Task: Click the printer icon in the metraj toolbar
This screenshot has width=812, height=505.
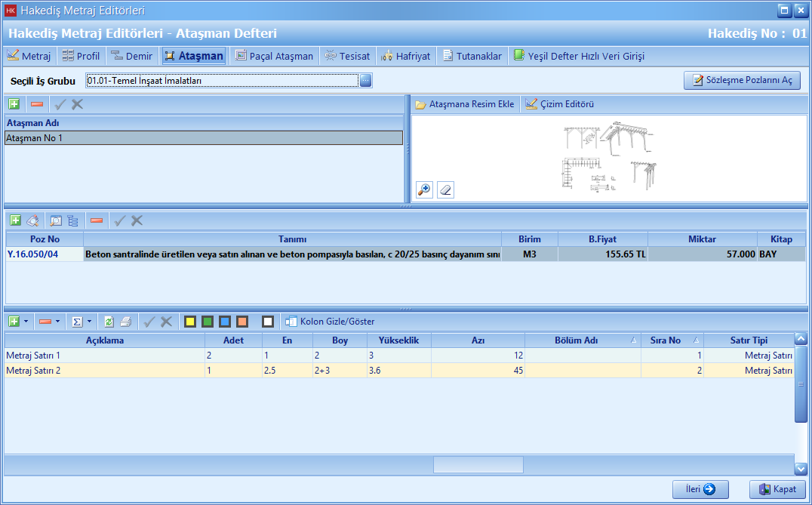Action: point(126,322)
